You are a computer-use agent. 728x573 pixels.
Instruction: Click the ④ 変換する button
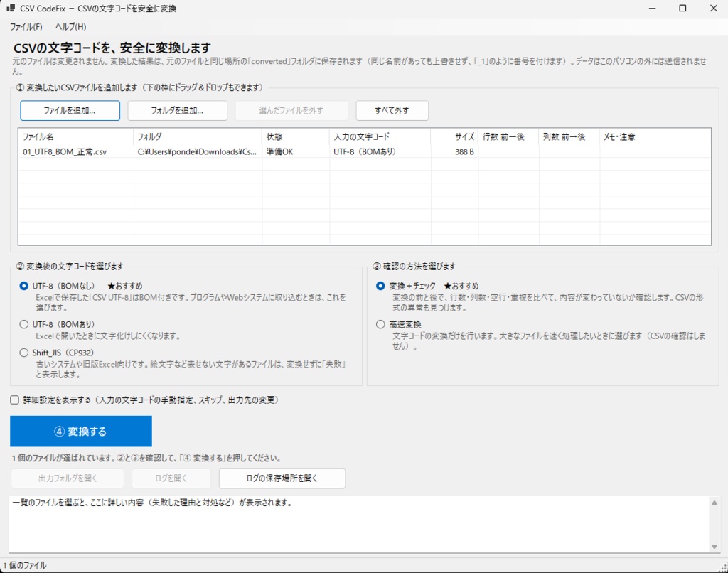coord(81,432)
